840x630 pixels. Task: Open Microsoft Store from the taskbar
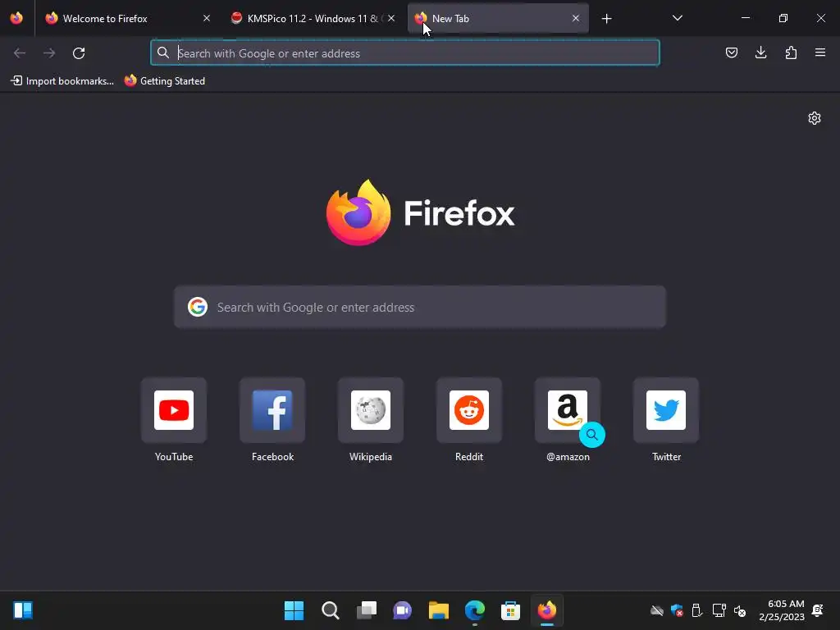click(510, 610)
